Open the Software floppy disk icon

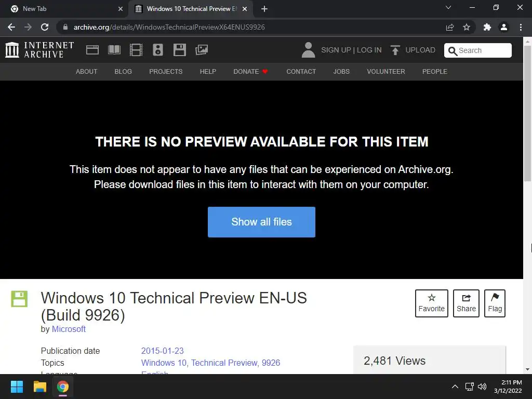point(179,50)
